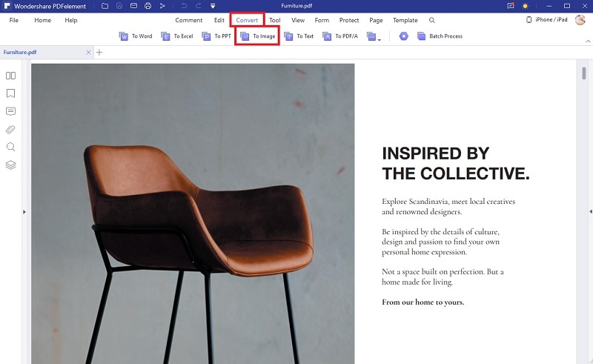
Task: Open the Home tab
Action: [43, 20]
